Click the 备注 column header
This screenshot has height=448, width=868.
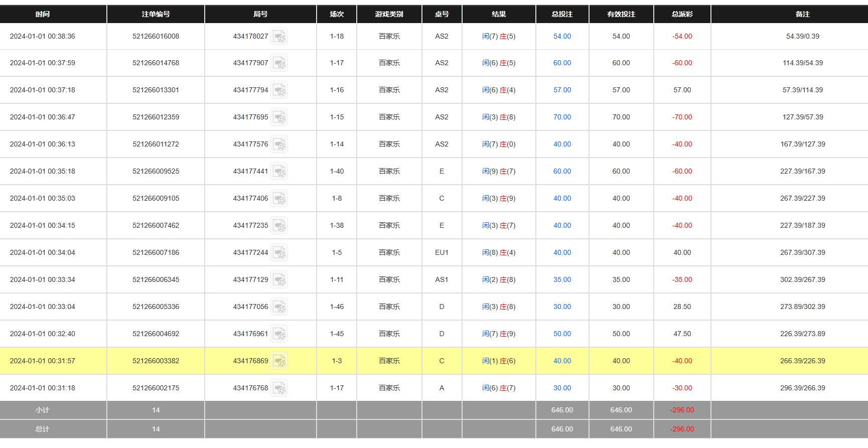coord(790,14)
